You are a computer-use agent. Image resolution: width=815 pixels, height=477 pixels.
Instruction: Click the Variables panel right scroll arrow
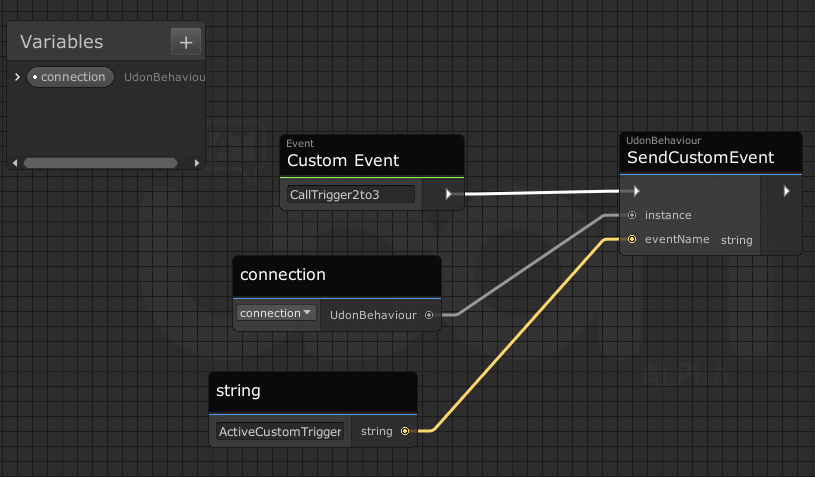point(197,162)
